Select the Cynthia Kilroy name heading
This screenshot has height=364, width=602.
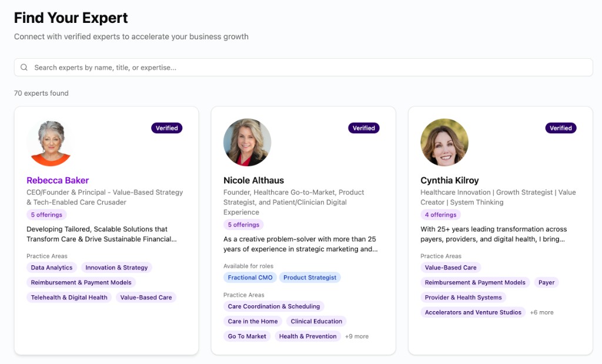pyautogui.click(x=449, y=180)
